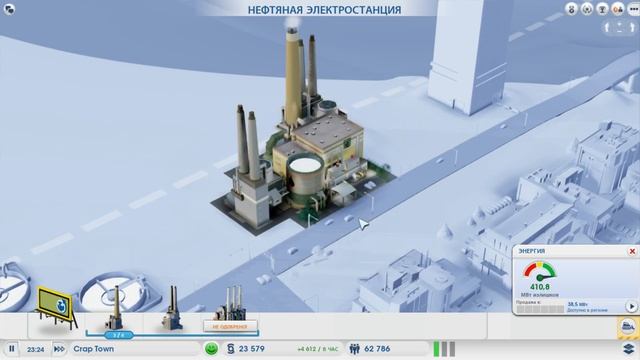Click the Энергия panel title

coord(531,251)
